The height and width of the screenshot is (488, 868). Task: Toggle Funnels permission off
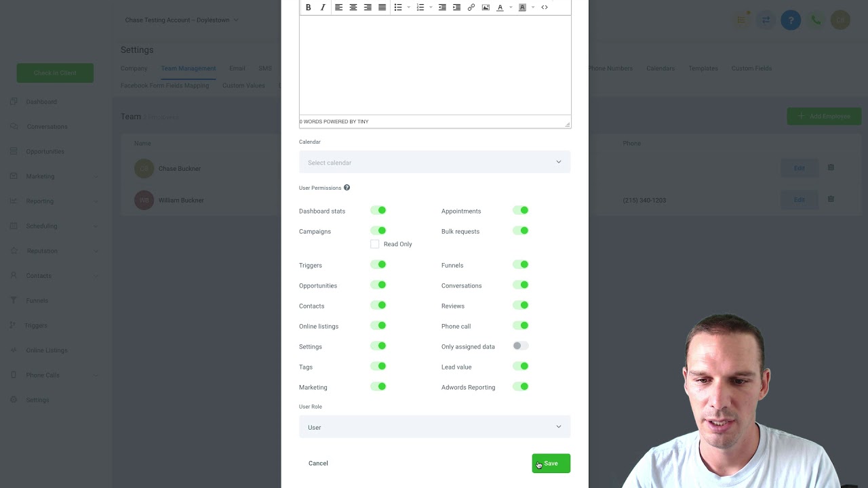521,265
